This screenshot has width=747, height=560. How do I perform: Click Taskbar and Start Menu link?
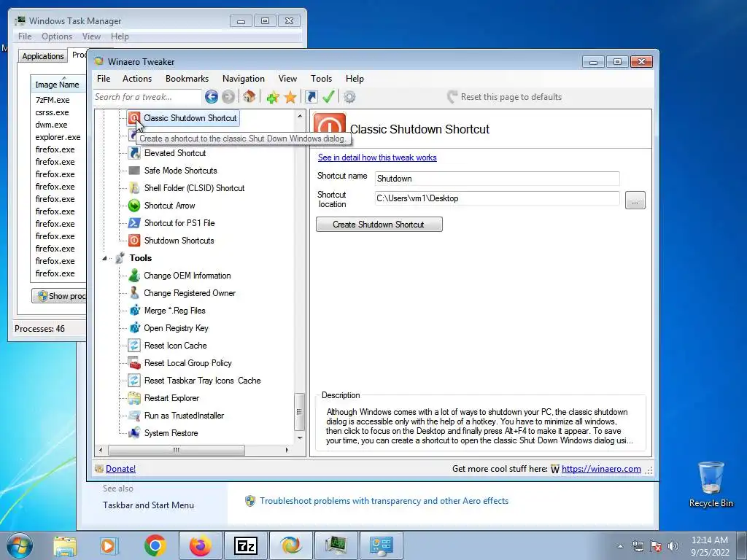[148, 505]
